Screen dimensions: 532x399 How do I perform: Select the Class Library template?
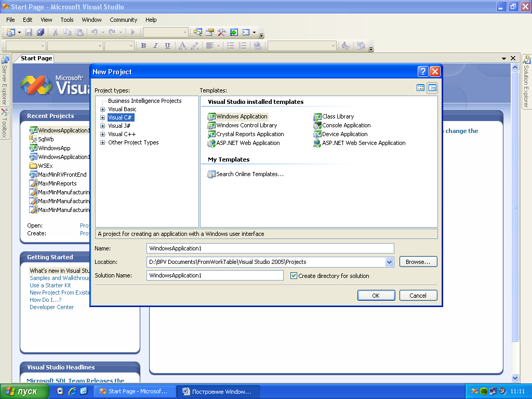pyautogui.click(x=334, y=116)
